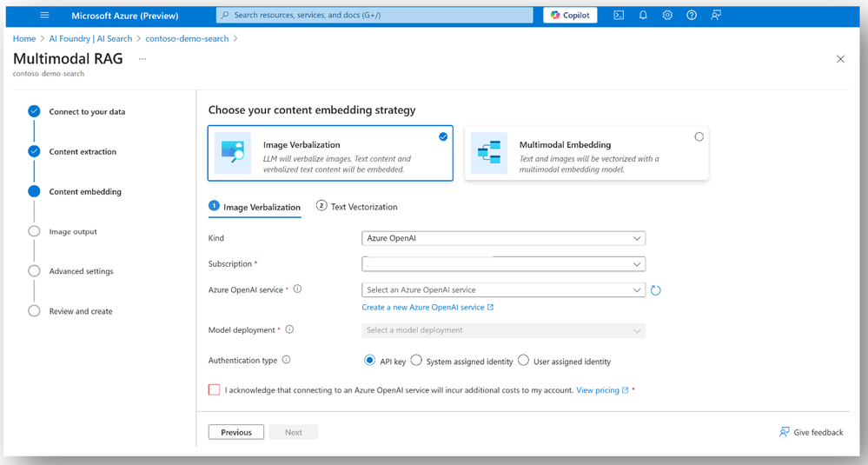Open portal settings gear
The height and width of the screenshot is (465, 868).
[x=667, y=15]
